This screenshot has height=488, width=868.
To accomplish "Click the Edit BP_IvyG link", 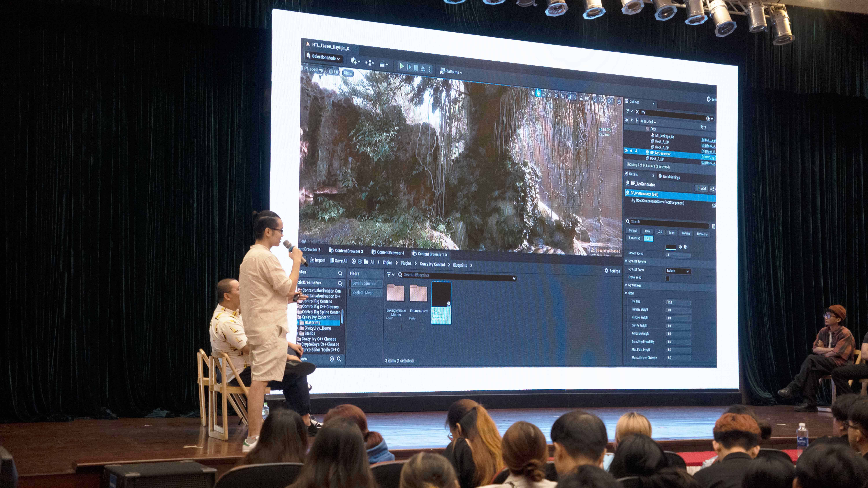I will pyautogui.click(x=708, y=157).
